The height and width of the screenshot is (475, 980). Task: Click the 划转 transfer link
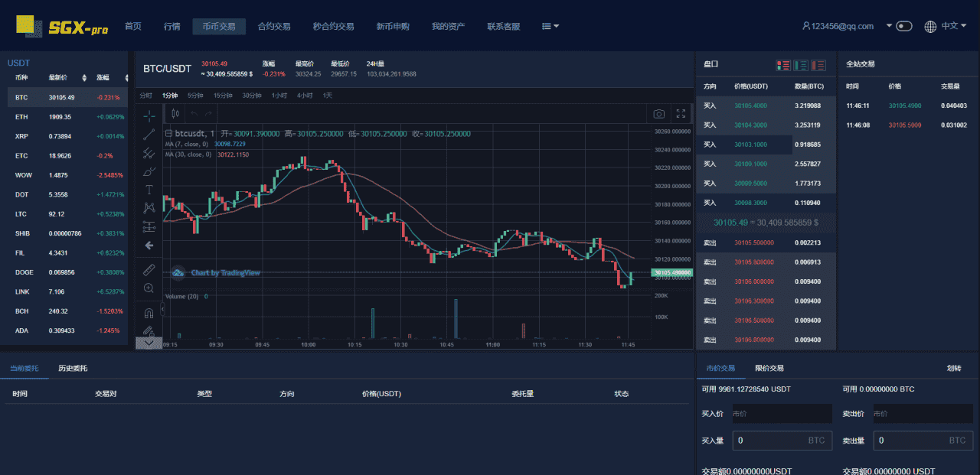[x=953, y=368]
